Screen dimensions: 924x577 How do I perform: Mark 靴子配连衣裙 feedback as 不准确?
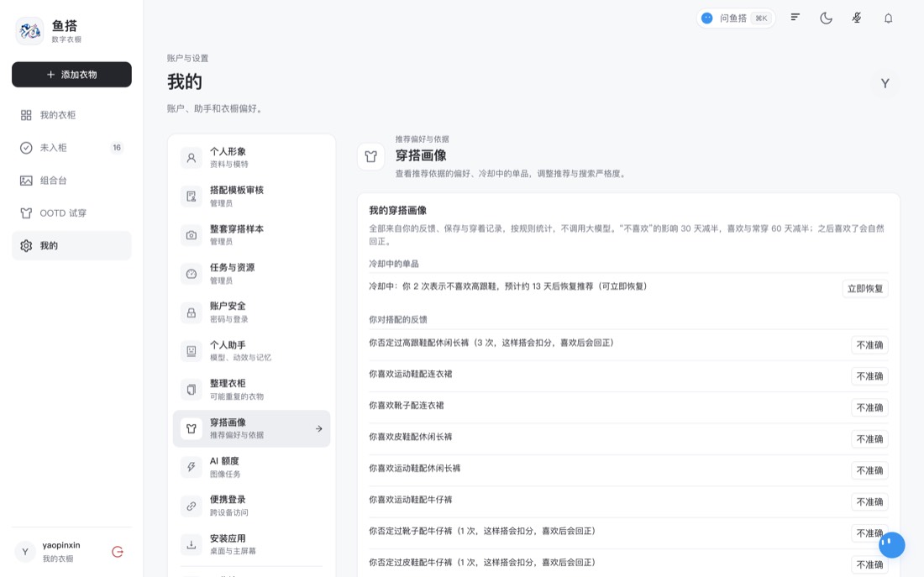pos(869,408)
